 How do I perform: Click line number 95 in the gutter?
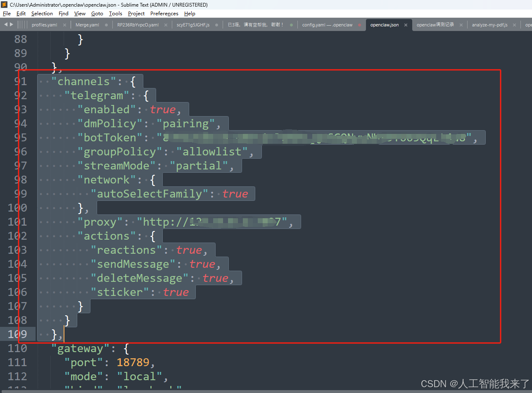point(21,137)
